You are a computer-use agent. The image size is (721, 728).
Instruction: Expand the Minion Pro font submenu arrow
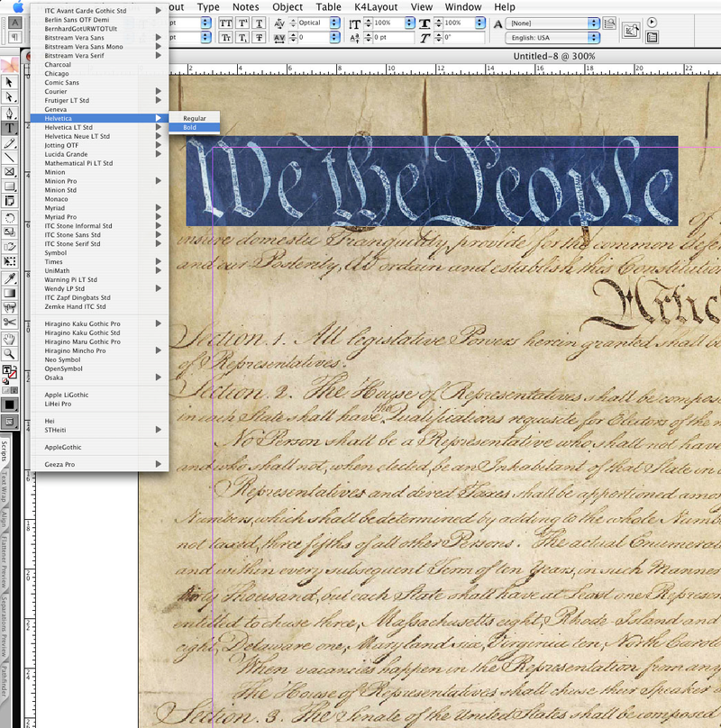[159, 181]
